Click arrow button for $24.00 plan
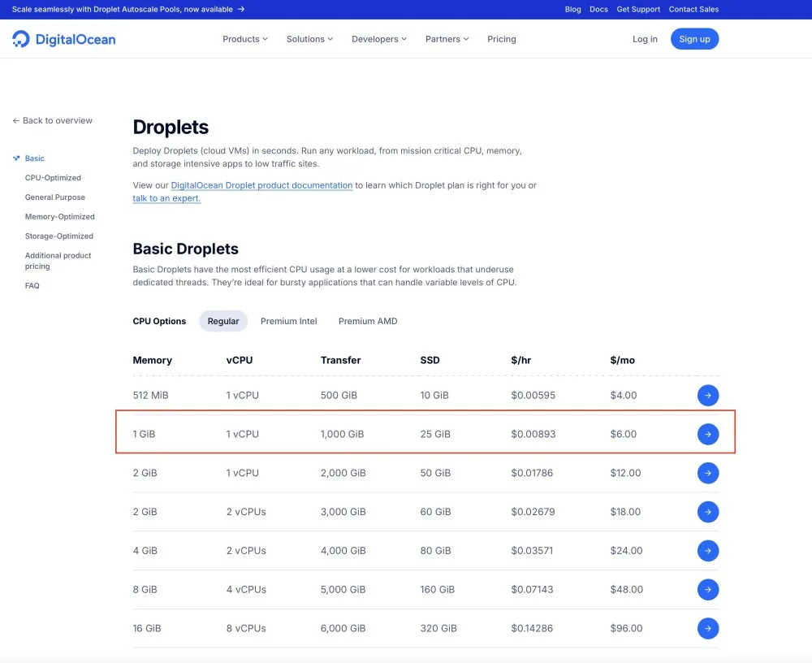Image resolution: width=812 pixels, height=663 pixels. 707,551
